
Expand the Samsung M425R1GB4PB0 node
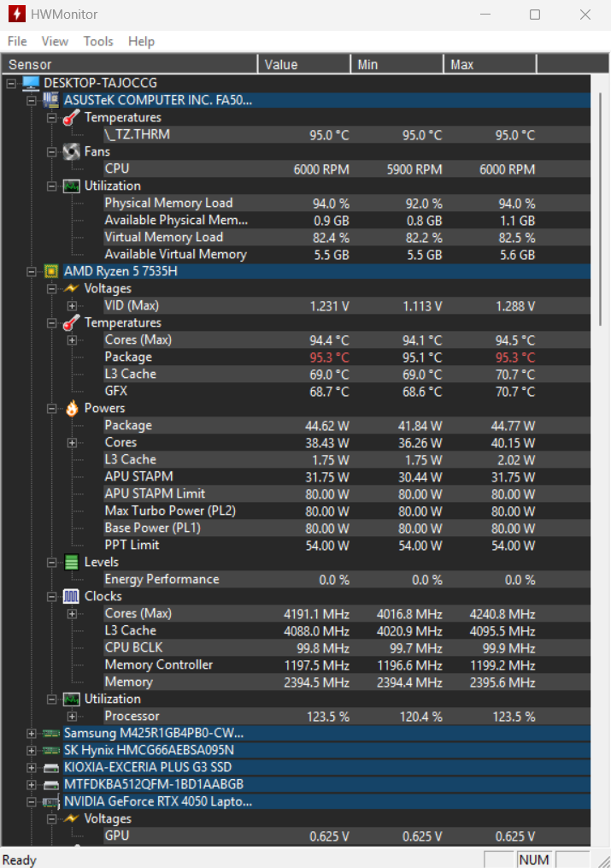32,734
